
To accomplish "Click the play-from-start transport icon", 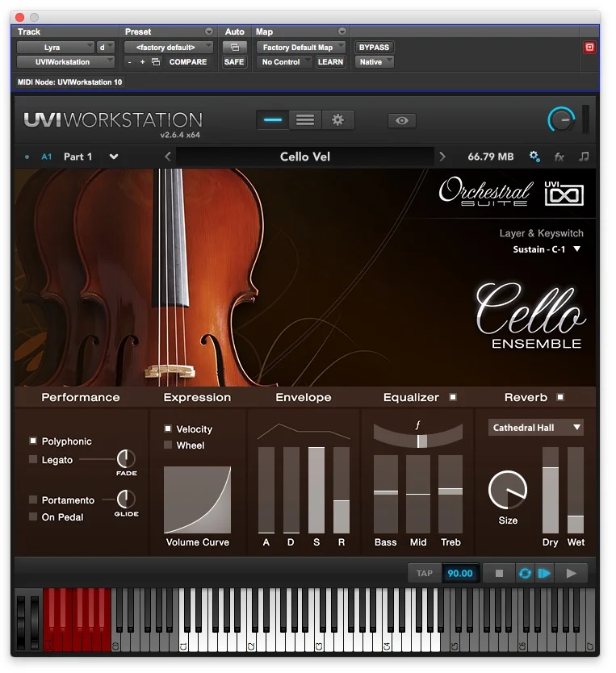I will 544,574.
